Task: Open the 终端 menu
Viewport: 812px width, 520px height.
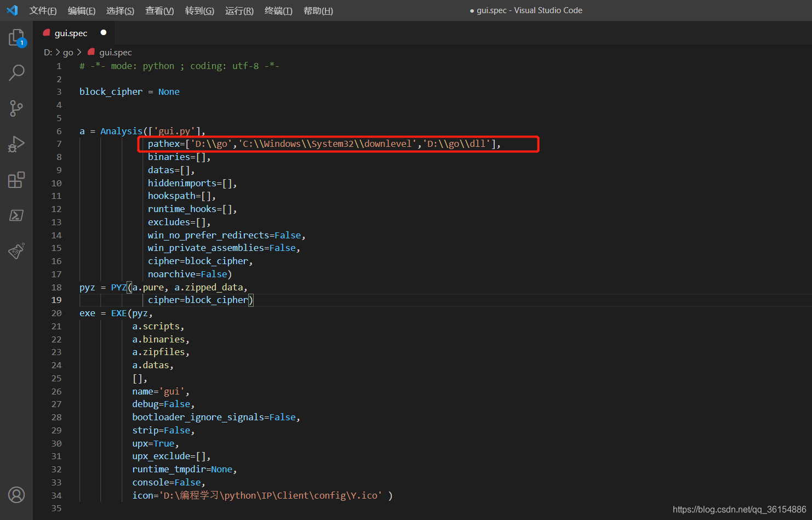Action: (278, 10)
